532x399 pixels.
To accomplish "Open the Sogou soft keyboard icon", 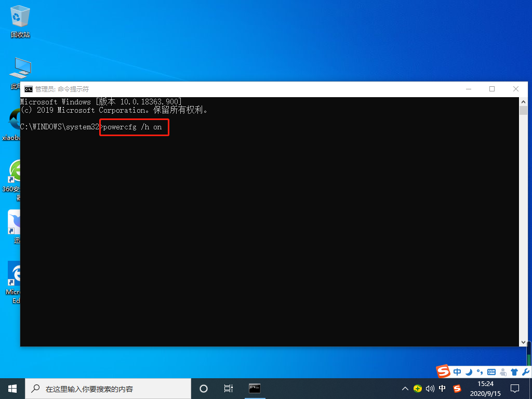I will click(490, 372).
